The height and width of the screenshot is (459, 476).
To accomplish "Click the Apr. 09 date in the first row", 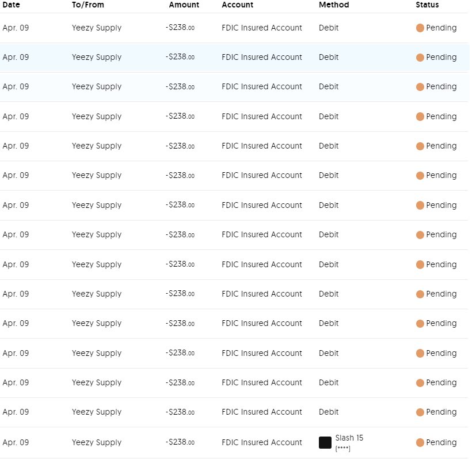I will click(16, 28).
